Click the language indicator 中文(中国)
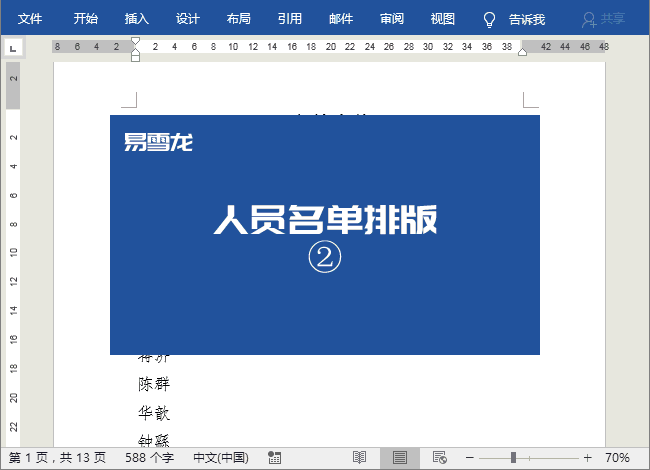Viewport: 650px width, 470px height. (221, 458)
